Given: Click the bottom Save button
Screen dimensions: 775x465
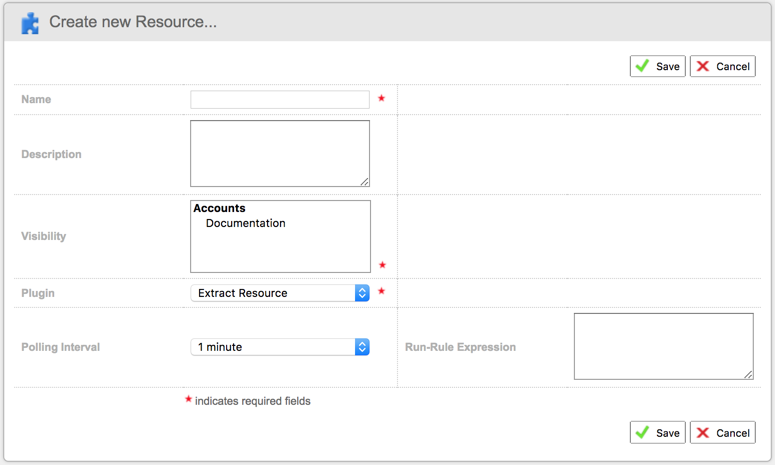Looking at the screenshot, I should tap(657, 433).
